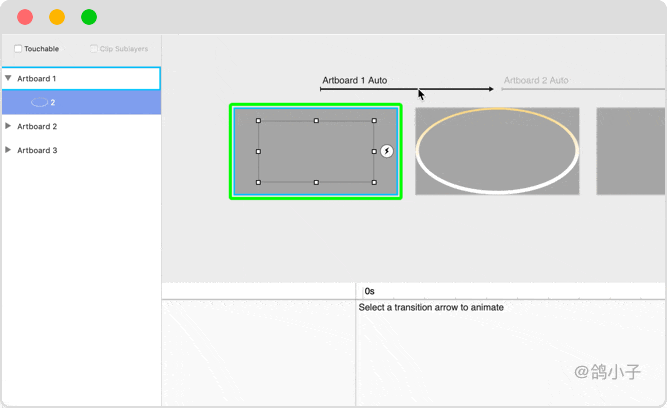Click the lightning bolt interaction icon
This screenshot has width=667, height=408.
coord(387,151)
